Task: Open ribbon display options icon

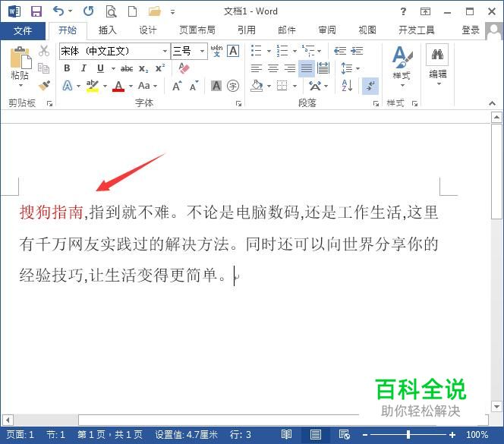Action: tap(425, 11)
